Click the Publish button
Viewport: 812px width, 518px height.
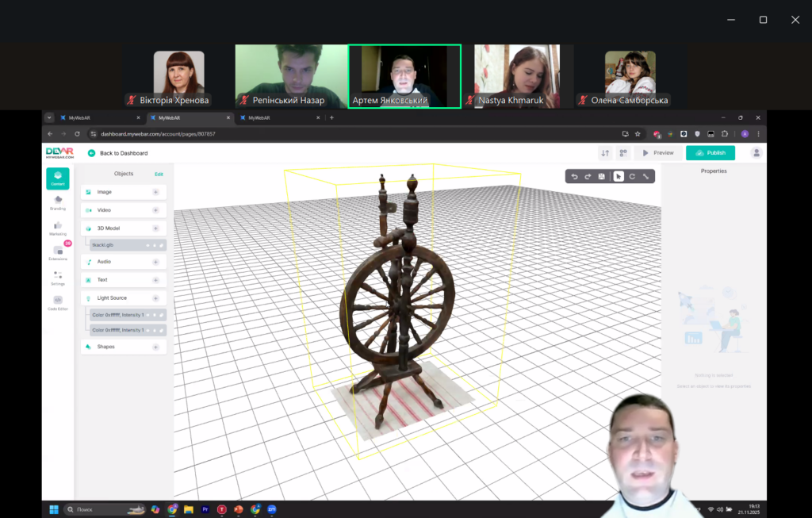tap(710, 153)
